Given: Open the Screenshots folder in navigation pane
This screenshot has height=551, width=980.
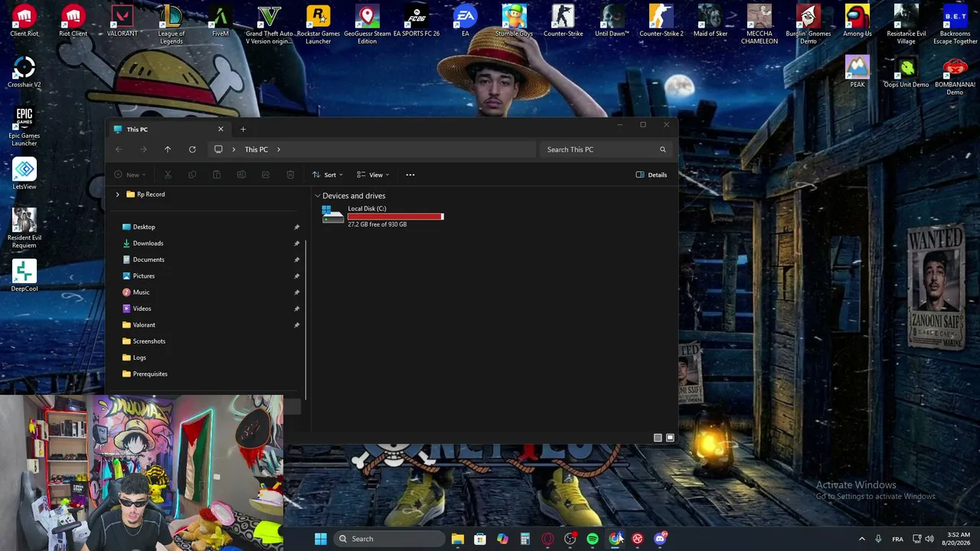Looking at the screenshot, I should (x=149, y=341).
